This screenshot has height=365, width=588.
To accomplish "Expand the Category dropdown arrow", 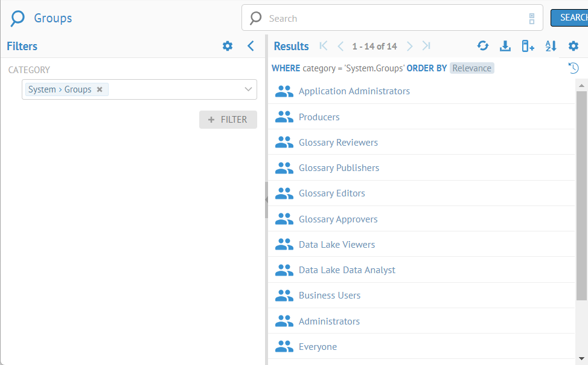I will point(248,89).
